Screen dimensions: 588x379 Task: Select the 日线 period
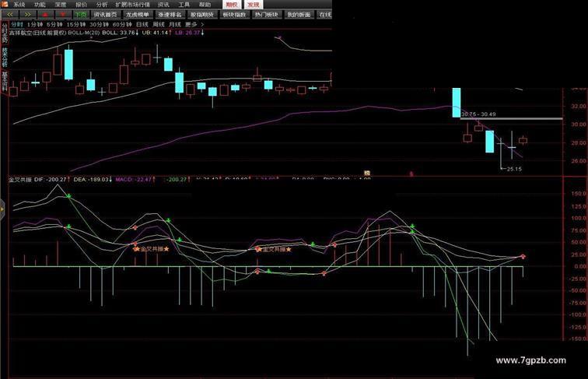click(142, 24)
